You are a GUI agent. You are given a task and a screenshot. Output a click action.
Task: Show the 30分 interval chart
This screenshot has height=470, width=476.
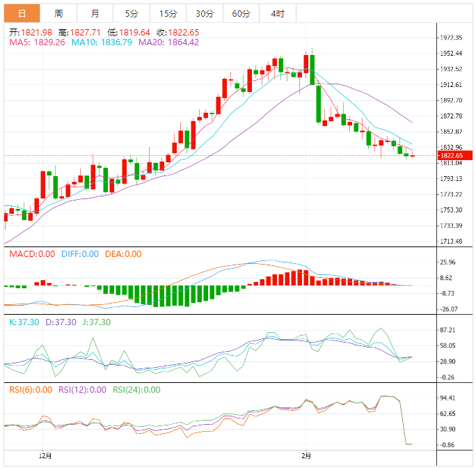205,13
